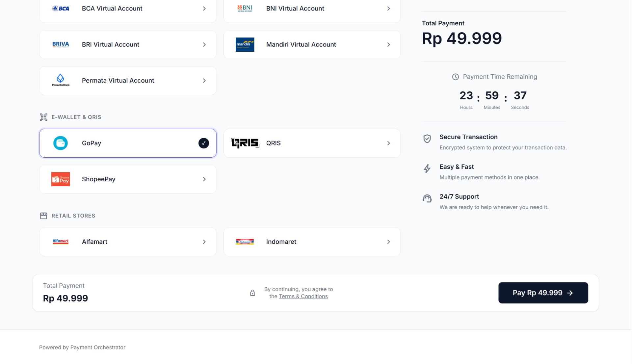The width and height of the screenshot is (632, 364).
Task: Click the clock icon beside Payment Time Remaining
Action: point(455,77)
